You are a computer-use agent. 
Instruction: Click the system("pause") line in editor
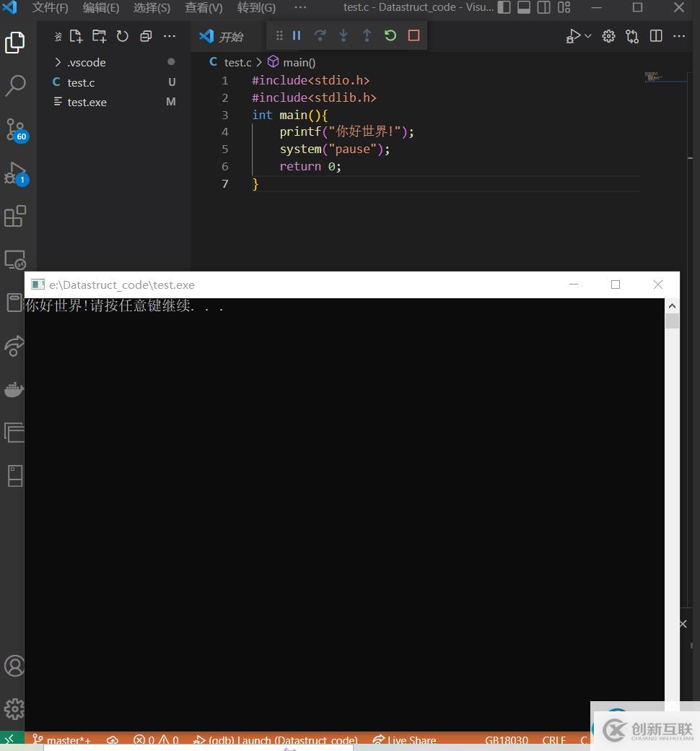point(335,149)
